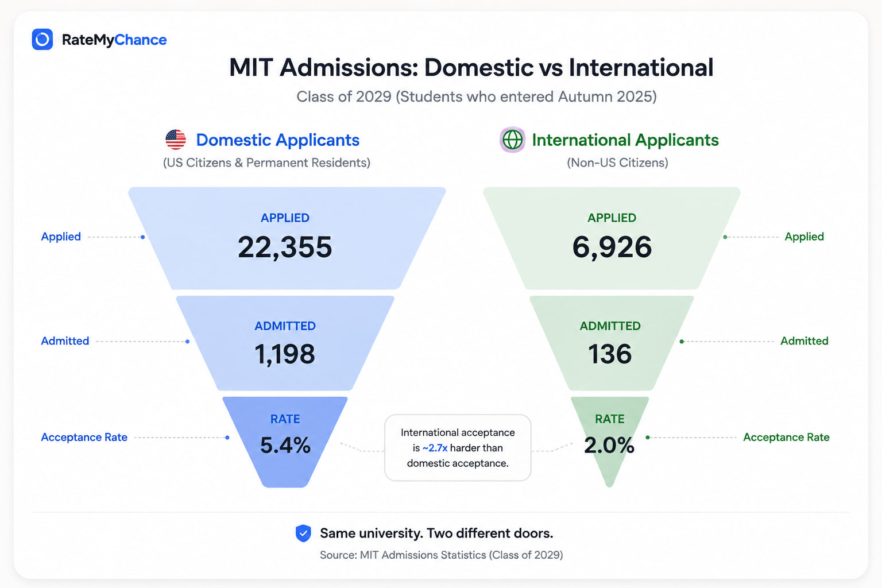Viewport: 882px width, 588px height.
Task: Click the blue shield checkmark icon
Action: 303,533
